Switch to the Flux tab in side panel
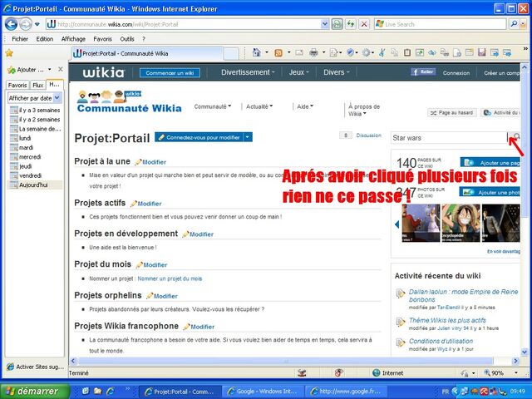Image resolution: width=532 pixels, height=399 pixels. pos(38,85)
